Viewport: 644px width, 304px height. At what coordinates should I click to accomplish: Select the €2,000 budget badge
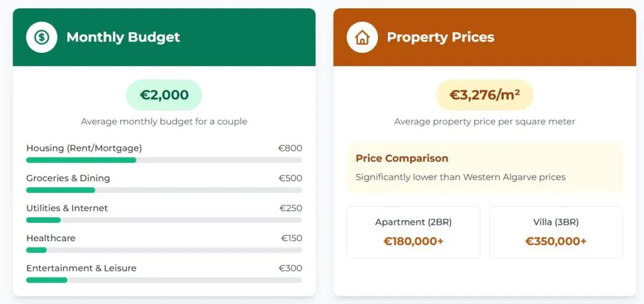point(164,95)
